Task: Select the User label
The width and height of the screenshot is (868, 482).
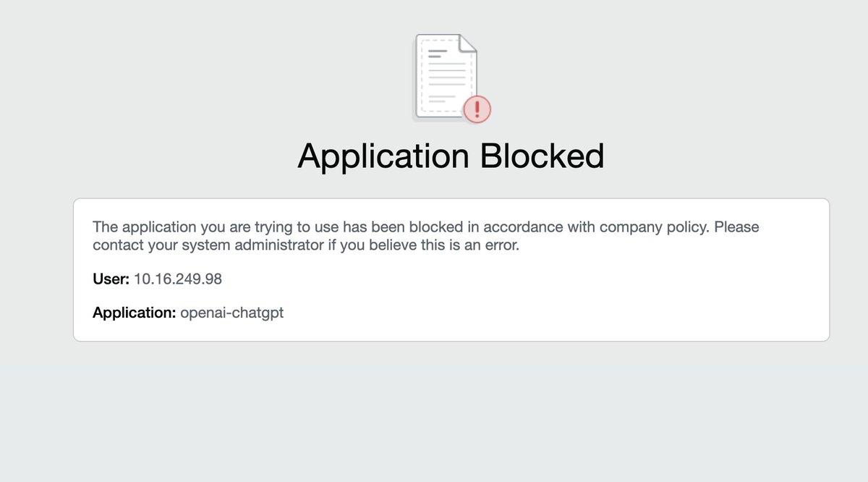Action: [110, 279]
